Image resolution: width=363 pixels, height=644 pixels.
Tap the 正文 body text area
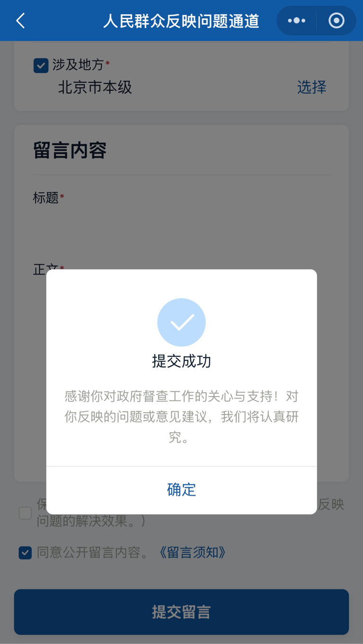[x=181, y=369]
